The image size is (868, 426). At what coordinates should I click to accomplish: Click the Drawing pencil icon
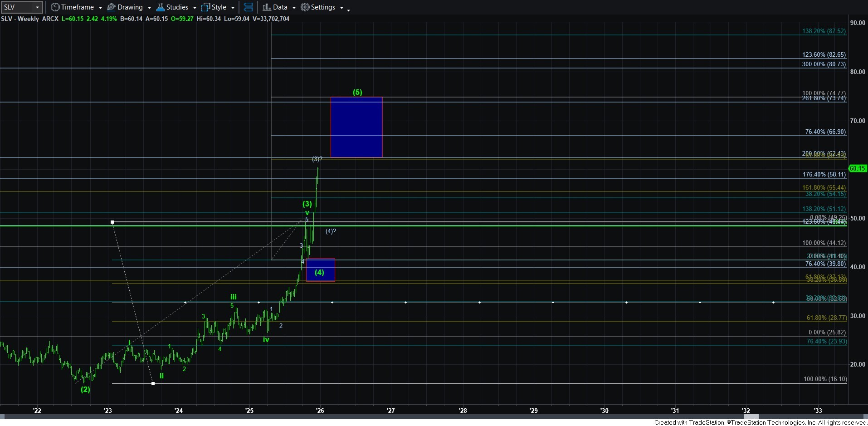[x=111, y=7]
